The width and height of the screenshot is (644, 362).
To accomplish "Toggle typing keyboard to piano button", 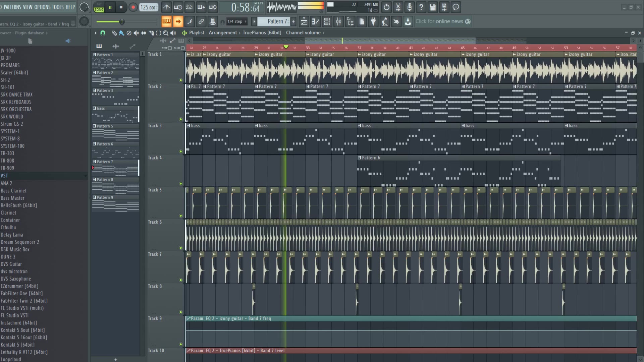I will click(x=166, y=22).
